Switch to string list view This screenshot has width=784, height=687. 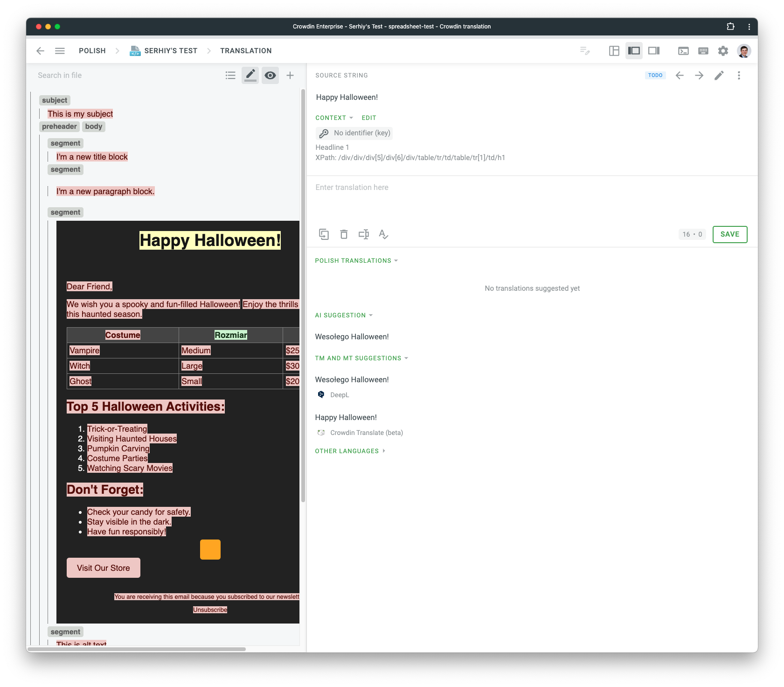[x=230, y=75]
